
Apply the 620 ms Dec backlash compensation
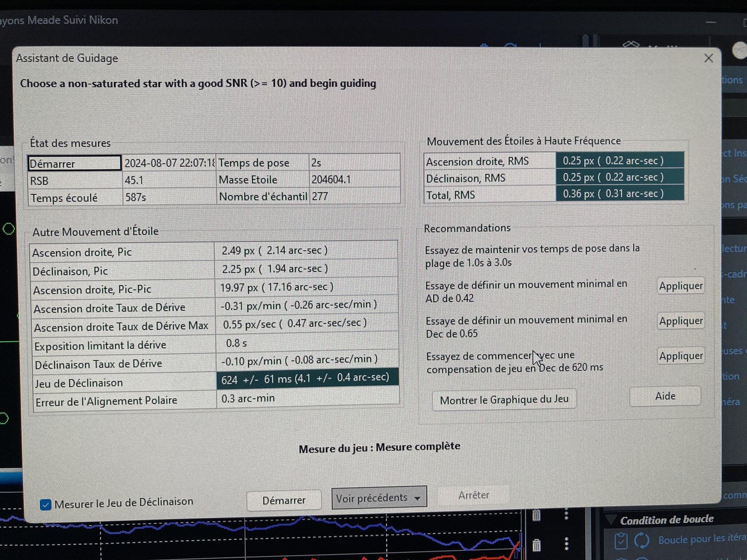click(x=681, y=355)
